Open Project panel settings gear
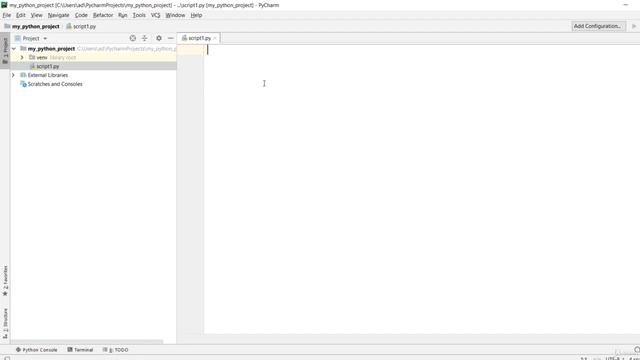 (x=159, y=38)
